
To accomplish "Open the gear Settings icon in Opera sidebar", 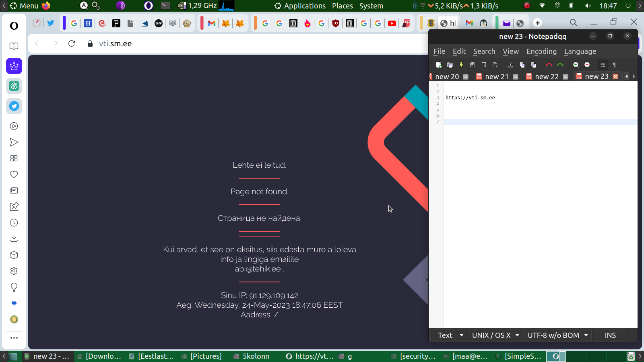I will pos(14,271).
